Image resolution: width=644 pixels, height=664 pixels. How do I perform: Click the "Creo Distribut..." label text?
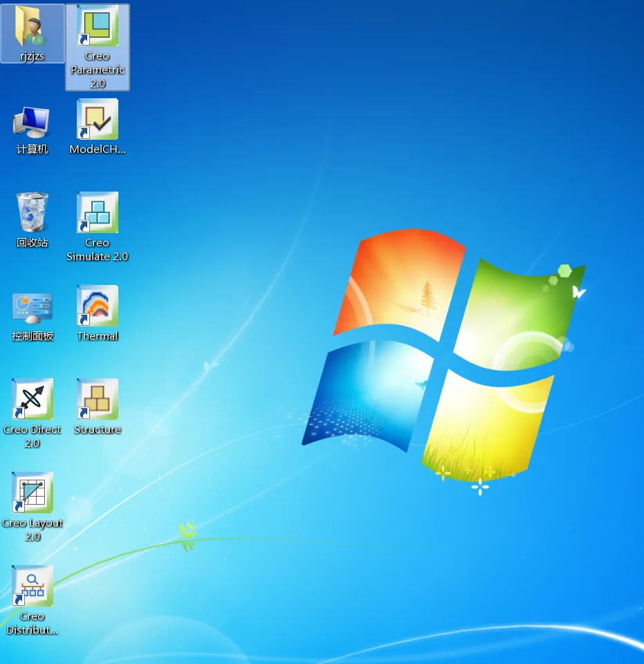click(33, 623)
